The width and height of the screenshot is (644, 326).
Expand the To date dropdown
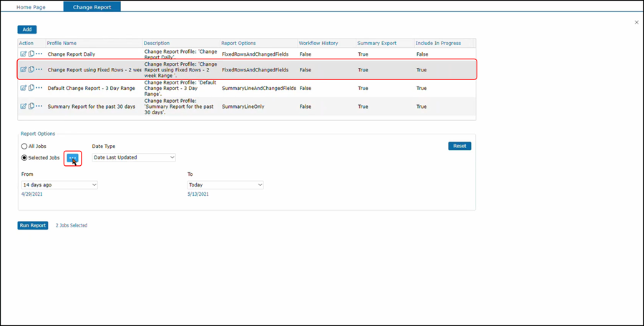225,184
